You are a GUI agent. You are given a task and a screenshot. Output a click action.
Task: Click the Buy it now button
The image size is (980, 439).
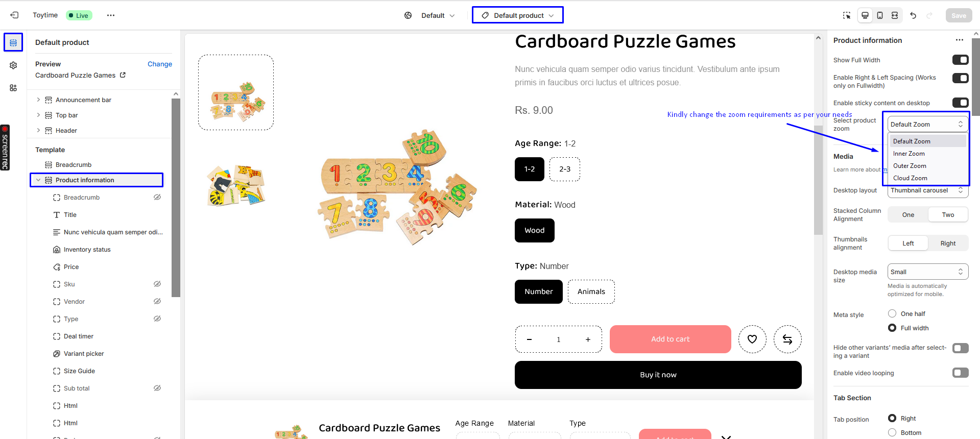tap(658, 375)
